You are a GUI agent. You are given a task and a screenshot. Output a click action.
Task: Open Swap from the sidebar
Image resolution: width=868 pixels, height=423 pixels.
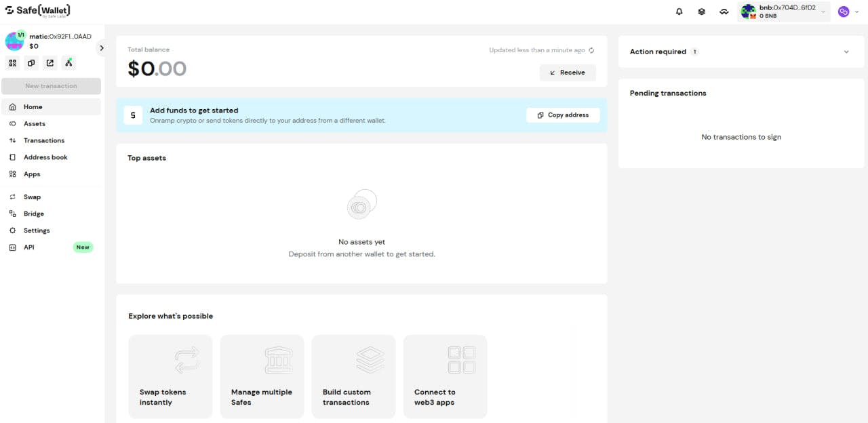coord(32,197)
